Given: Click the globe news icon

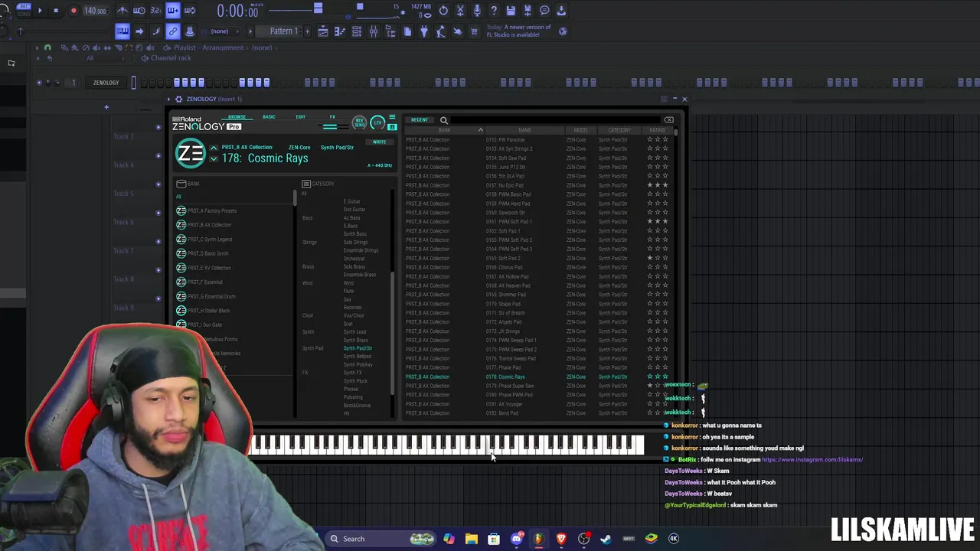Looking at the screenshot, I should [563, 31].
